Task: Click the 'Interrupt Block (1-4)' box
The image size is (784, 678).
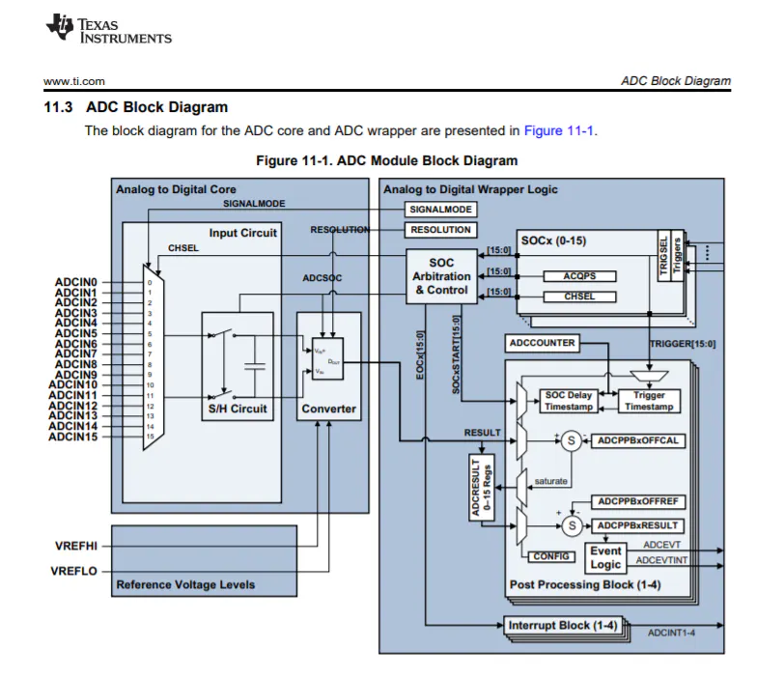Action: tap(563, 626)
